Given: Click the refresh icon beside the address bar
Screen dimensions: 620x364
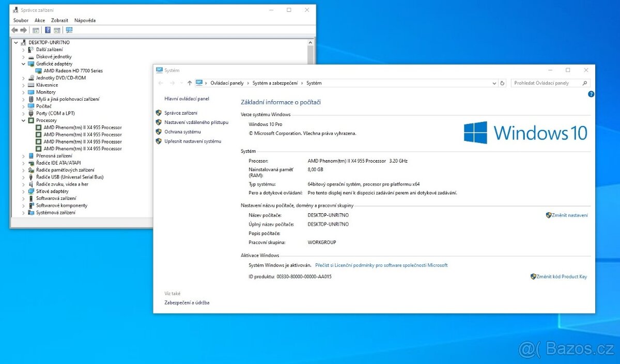Looking at the screenshot, I should pyautogui.click(x=502, y=83).
